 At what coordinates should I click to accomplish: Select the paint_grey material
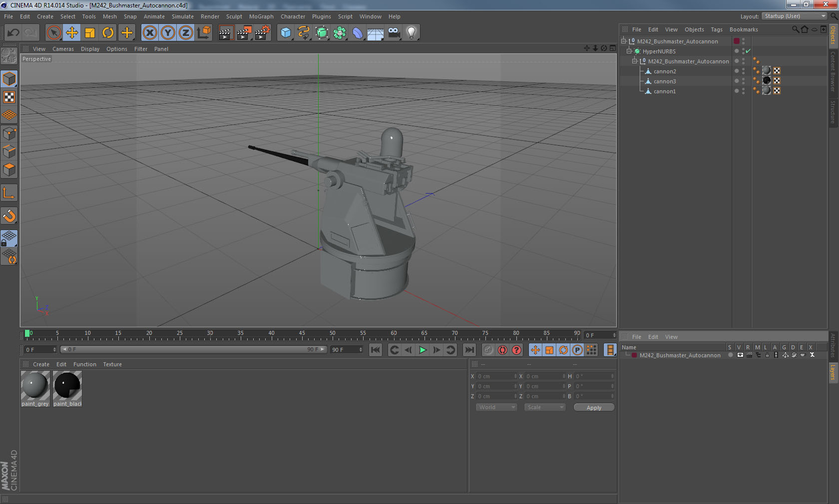point(35,388)
